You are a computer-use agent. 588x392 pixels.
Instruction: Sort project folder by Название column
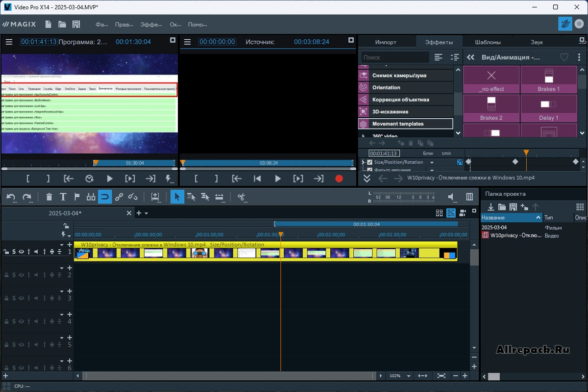point(511,217)
